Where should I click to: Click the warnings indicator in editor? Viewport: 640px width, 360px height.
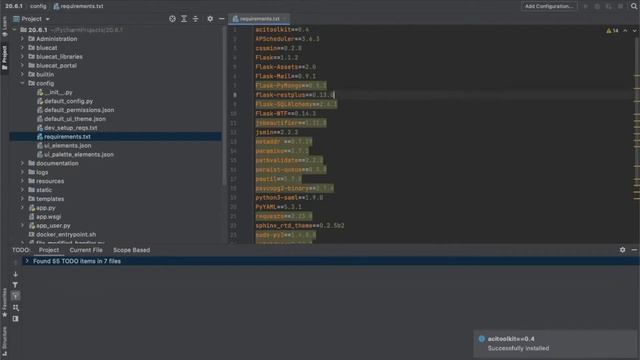coord(612,31)
